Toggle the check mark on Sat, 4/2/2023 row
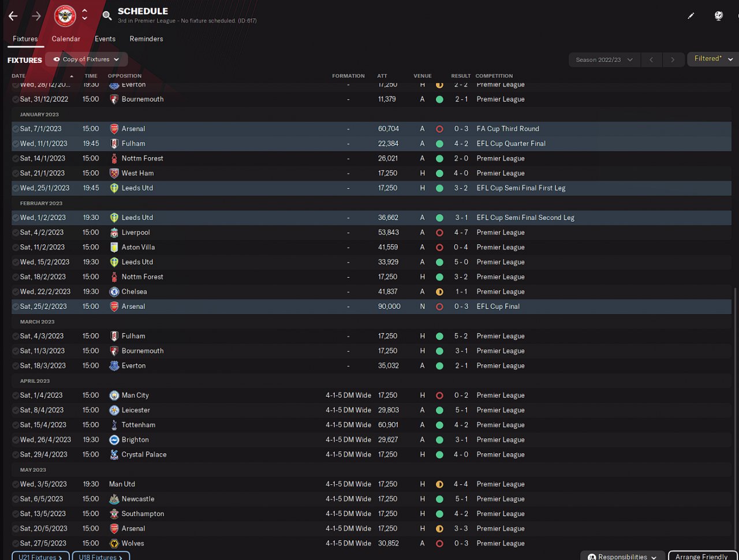Image resolution: width=739 pixels, height=560 pixels. pos(16,233)
